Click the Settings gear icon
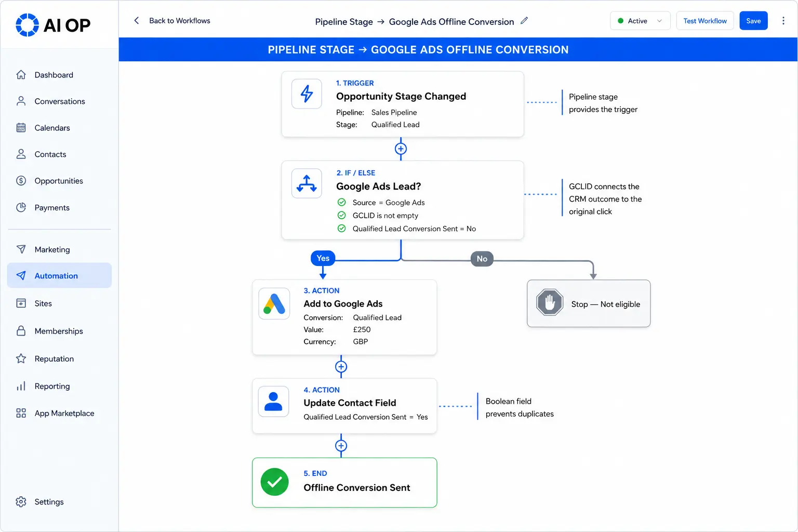 point(21,502)
